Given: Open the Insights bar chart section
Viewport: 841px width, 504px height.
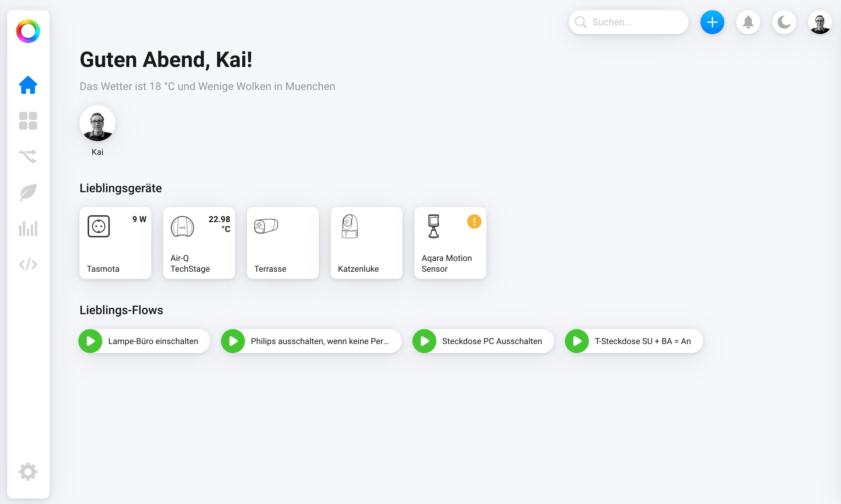Looking at the screenshot, I should coord(28,228).
